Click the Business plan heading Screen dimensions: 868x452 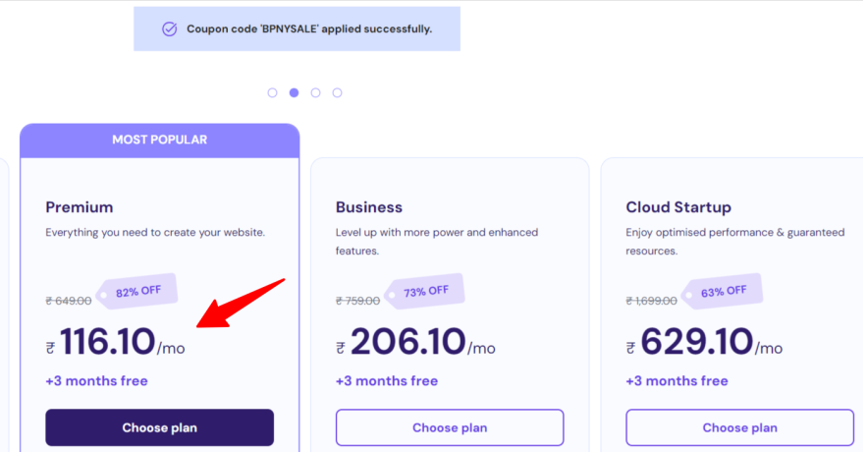369,207
